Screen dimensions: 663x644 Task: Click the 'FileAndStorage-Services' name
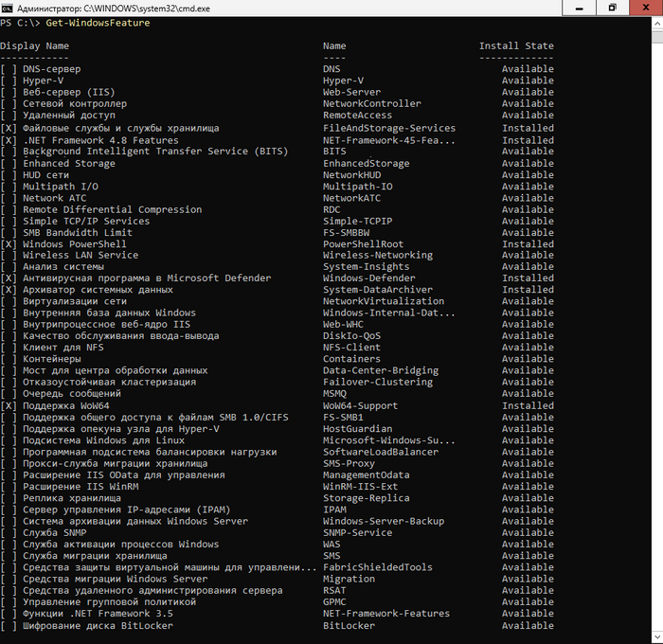coord(389,128)
